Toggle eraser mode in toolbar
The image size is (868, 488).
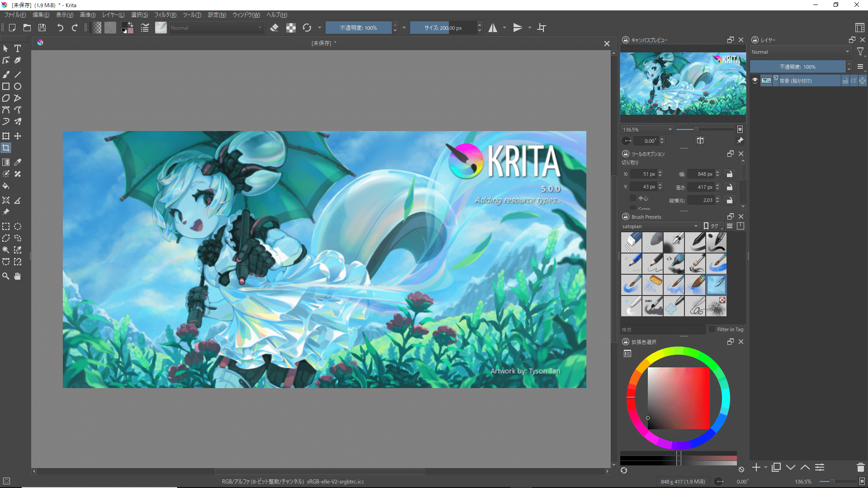point(274,28)
